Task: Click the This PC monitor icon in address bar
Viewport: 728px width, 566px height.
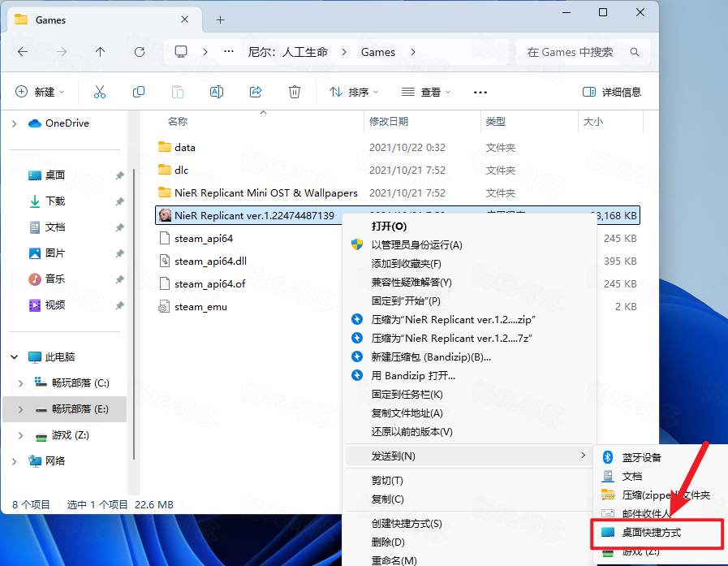Action: pos(181,52)
